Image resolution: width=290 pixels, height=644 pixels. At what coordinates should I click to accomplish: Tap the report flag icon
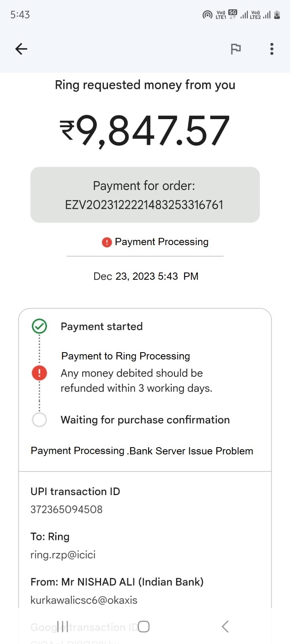pyautogui.click(x=236, y=49)
